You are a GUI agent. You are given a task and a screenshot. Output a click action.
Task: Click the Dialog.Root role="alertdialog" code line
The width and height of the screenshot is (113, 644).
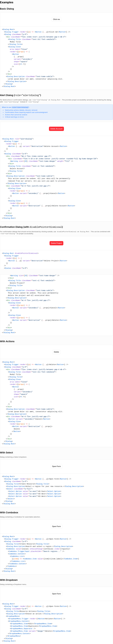tap(18, 139)
